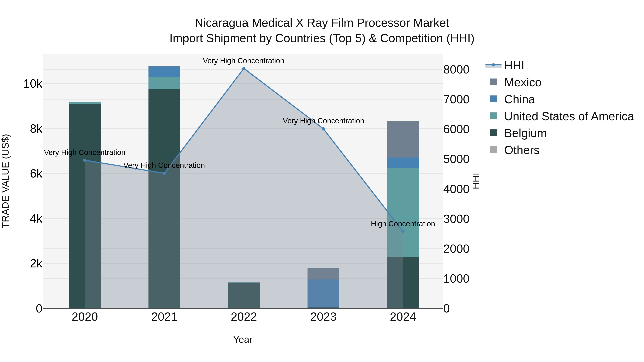
Task: Click the '2000' right axis tick
Action: (456, 249)
